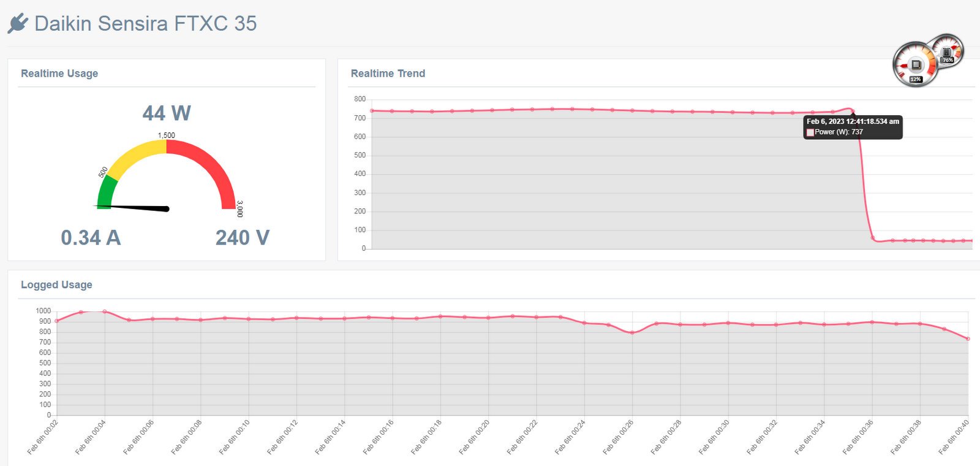Click the 800 label on Realtime Trend axis

360,99
